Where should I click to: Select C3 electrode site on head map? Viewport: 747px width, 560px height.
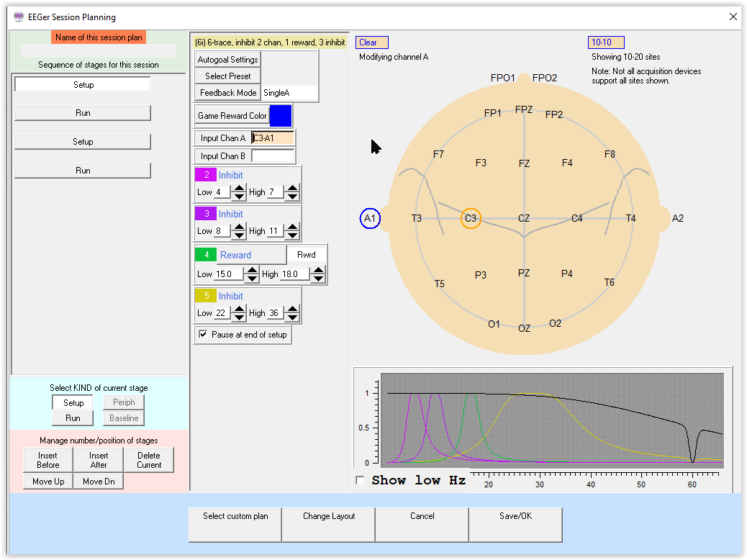coord(471,218)
